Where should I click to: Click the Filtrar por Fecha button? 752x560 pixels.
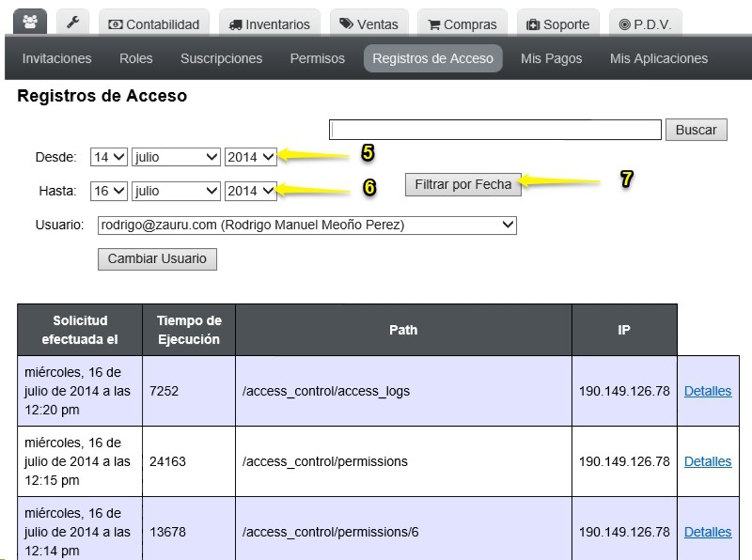pos(463,184)
